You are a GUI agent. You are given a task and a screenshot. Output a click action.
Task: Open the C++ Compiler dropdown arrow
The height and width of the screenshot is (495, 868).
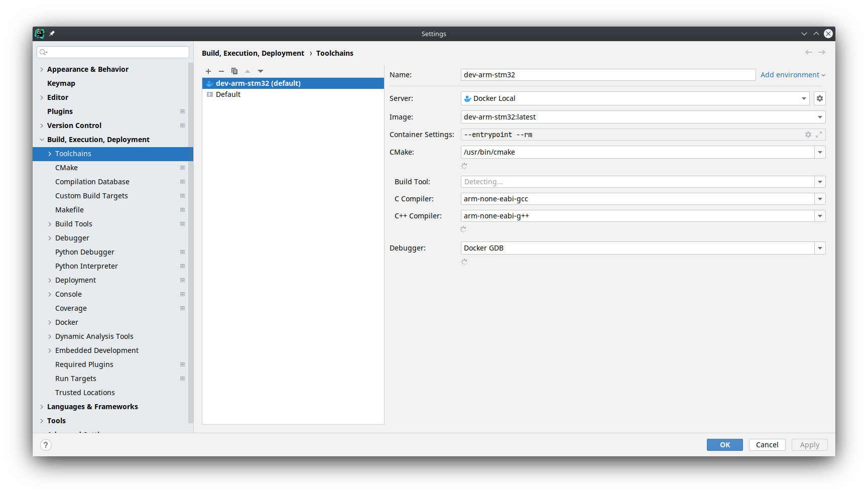point(820,216)
